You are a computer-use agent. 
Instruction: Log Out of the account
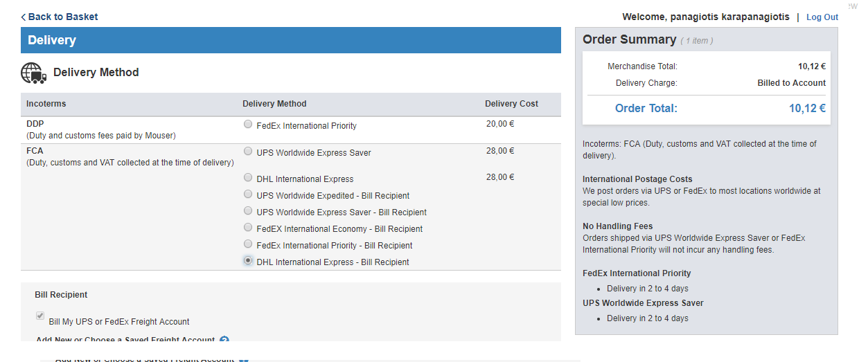coord(822,17)
